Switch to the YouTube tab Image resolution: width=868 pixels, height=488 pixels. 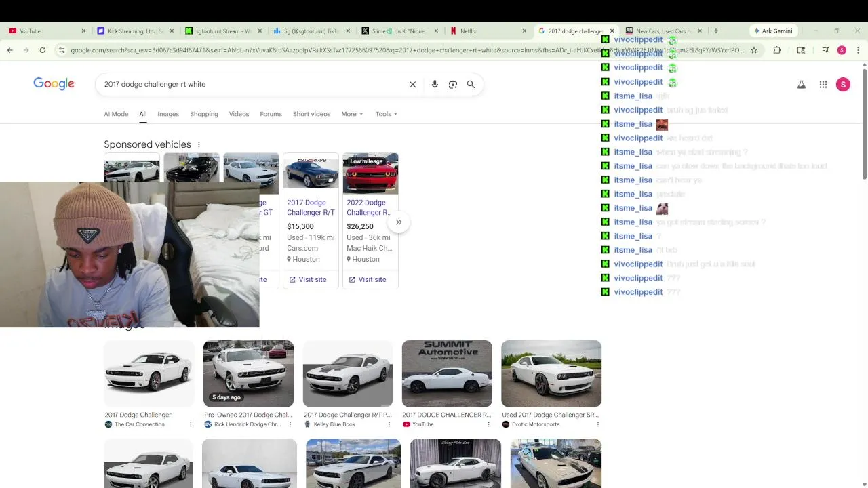click(x=45, y=30)
